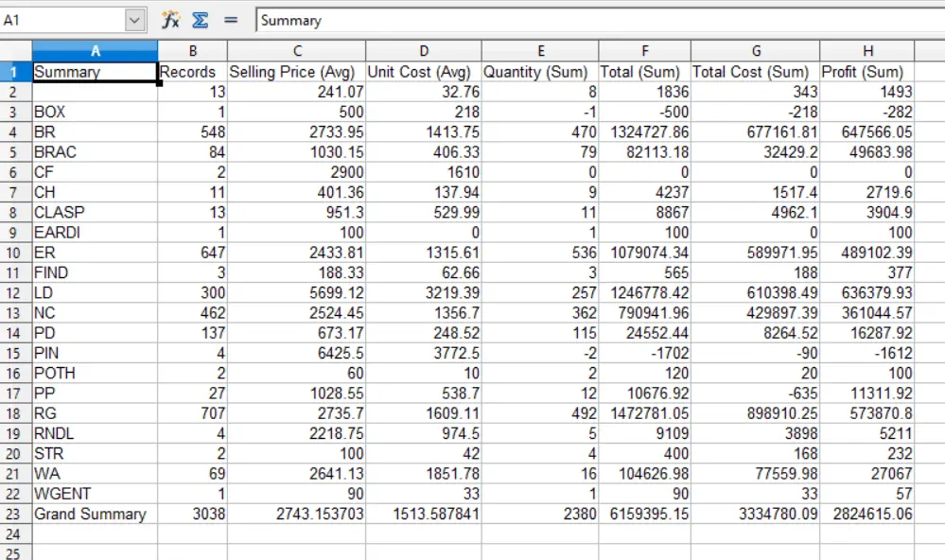Click the Profit (Sum) header cell
This screenshot has width=945, height=560.
tap(866, 72)
